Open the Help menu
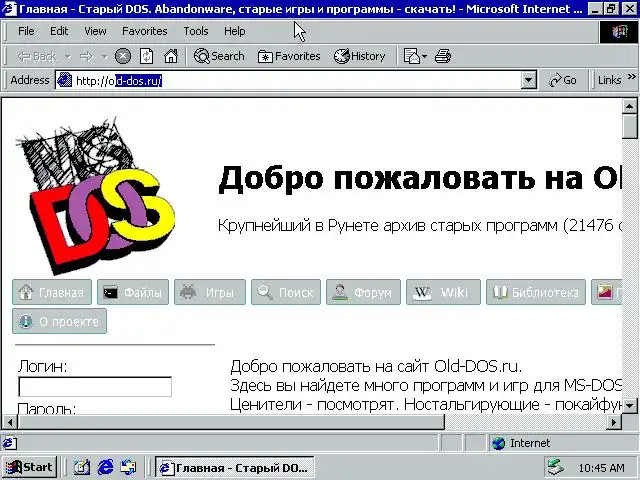This screenshot has width=640, height=480. tap(234, 31)
